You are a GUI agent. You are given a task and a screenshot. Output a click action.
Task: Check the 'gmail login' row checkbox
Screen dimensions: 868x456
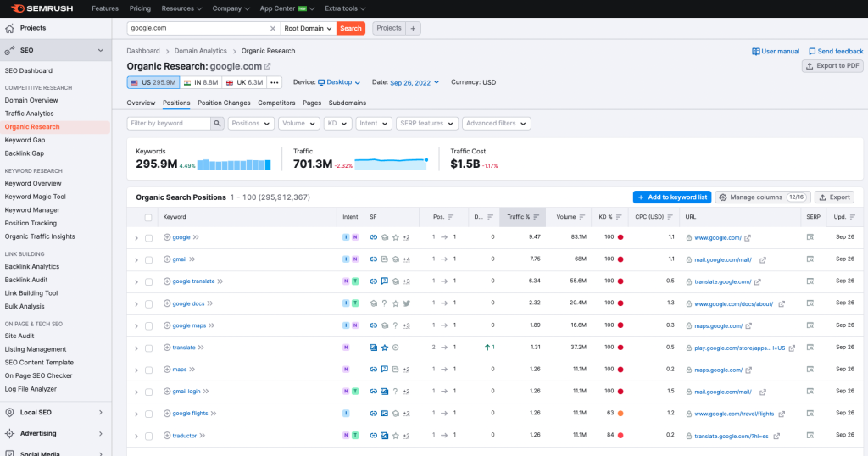[x=148, y=392]
